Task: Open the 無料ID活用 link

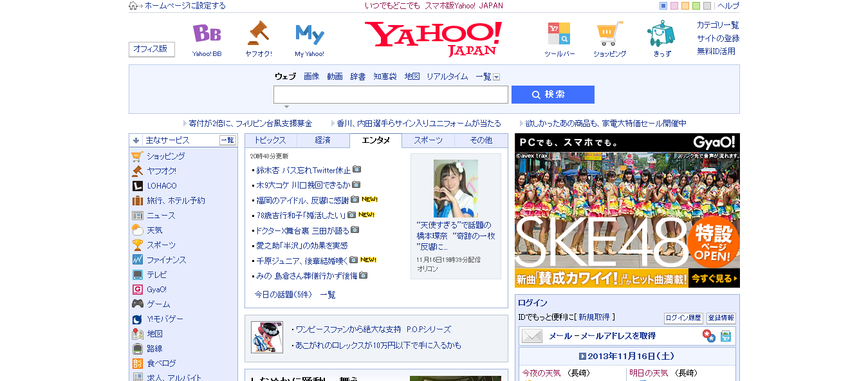Action: click(x=716, y=51)
